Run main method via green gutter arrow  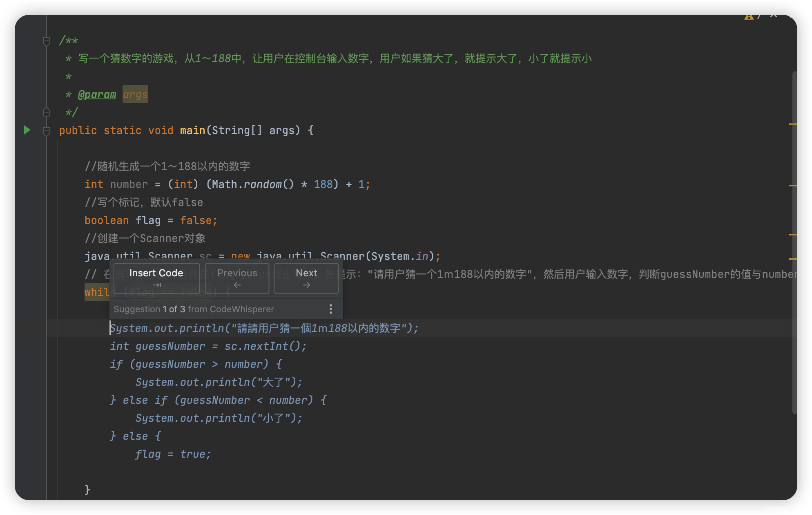(x=27, y=130)
